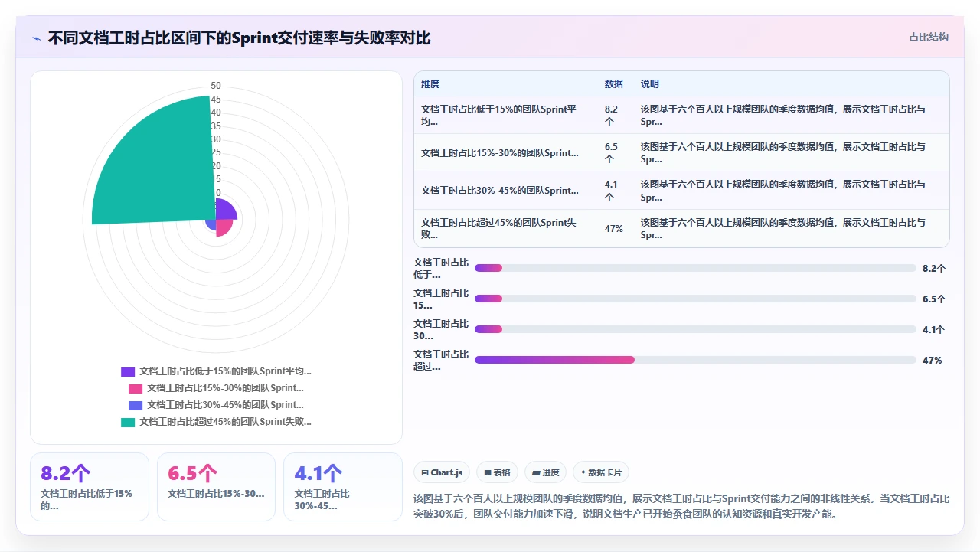This screenshot has width=980, height=552.
Task: Click the 50 axis label on chart
Action: point(216,86)
